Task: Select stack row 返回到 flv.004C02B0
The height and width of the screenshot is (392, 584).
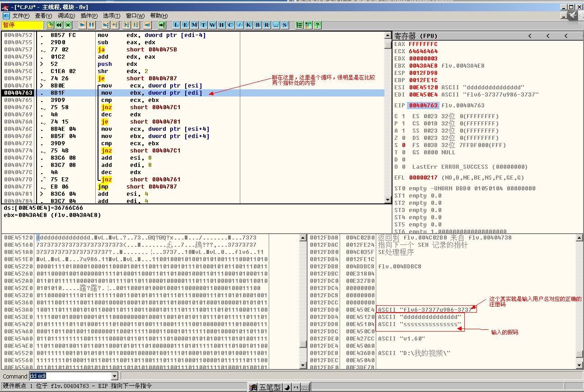Action: point(442,237)
